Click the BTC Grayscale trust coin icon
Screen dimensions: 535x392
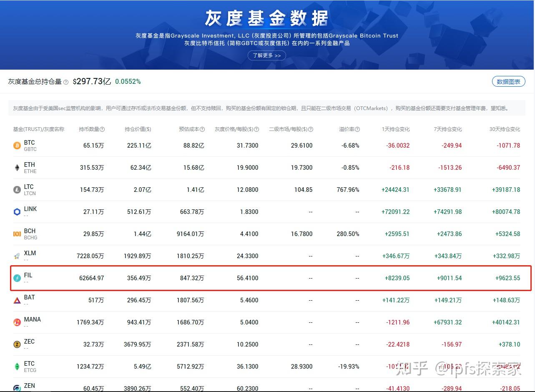[x=17, y=146]
